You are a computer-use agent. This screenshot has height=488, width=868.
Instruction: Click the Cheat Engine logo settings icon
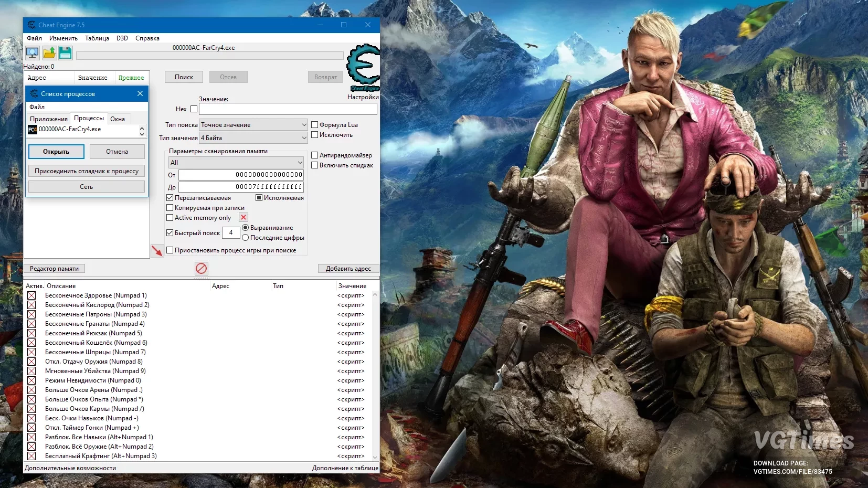pyautogui.click(x=363, y=67)
